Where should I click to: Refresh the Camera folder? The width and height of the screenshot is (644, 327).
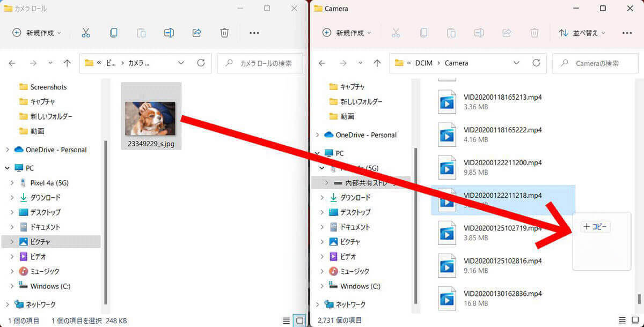pos(536,63)
